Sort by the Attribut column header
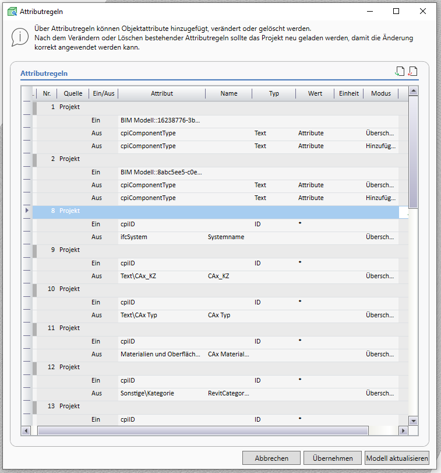441x473 pixels. click(x=162, y=94)
